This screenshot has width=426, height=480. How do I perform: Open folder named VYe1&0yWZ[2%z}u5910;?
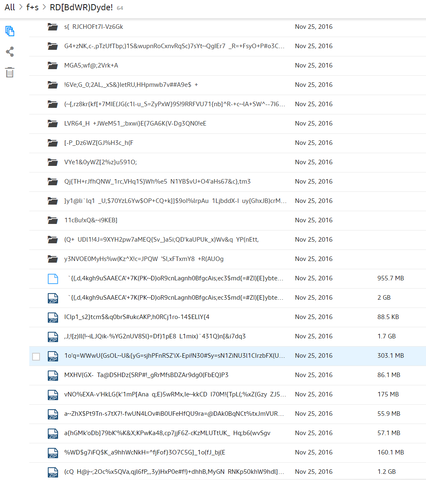coord(100,162)
